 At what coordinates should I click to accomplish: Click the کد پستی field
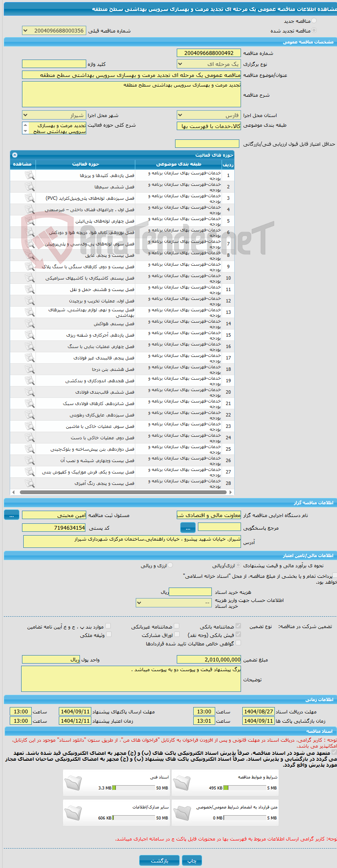click(x=54, y=528)
